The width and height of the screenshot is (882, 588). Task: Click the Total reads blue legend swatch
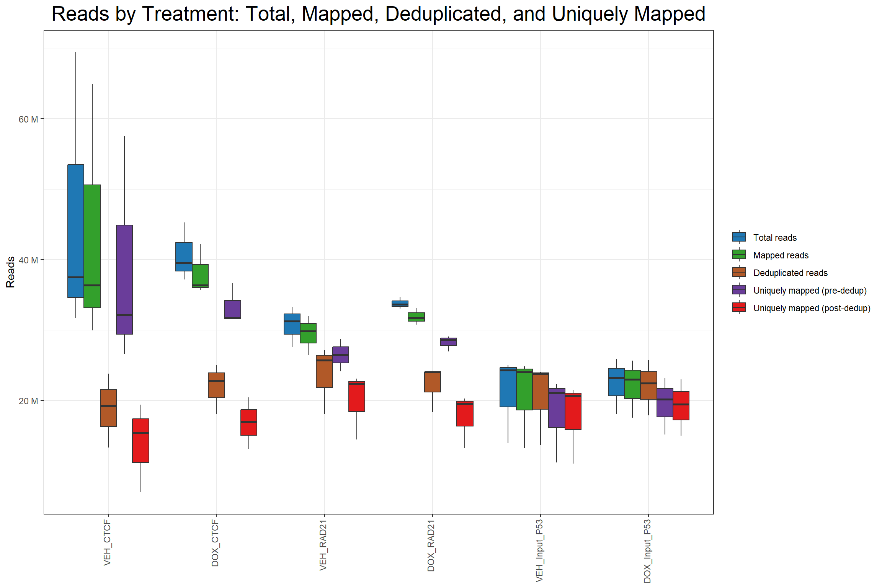click(739, 237)
